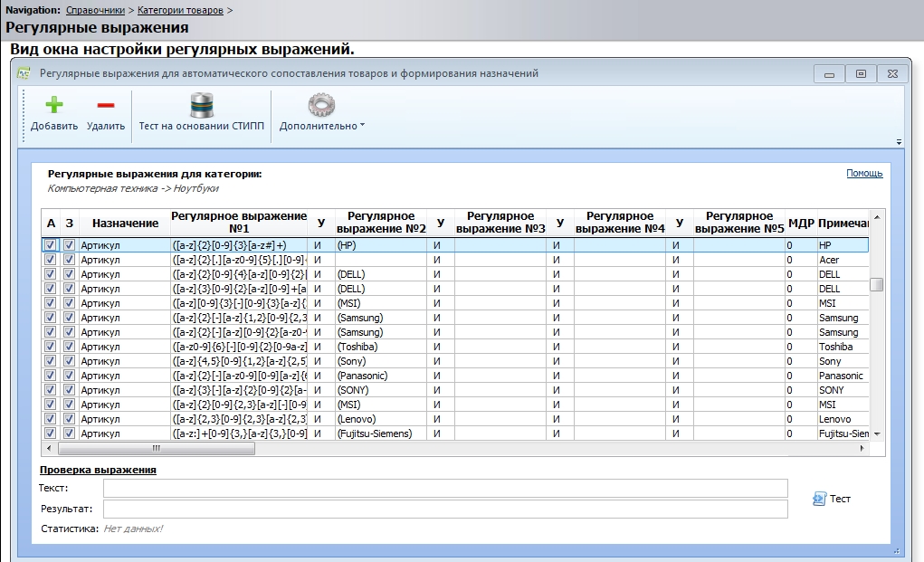Click Артикул in the Acer row

[x=124, y=260]
